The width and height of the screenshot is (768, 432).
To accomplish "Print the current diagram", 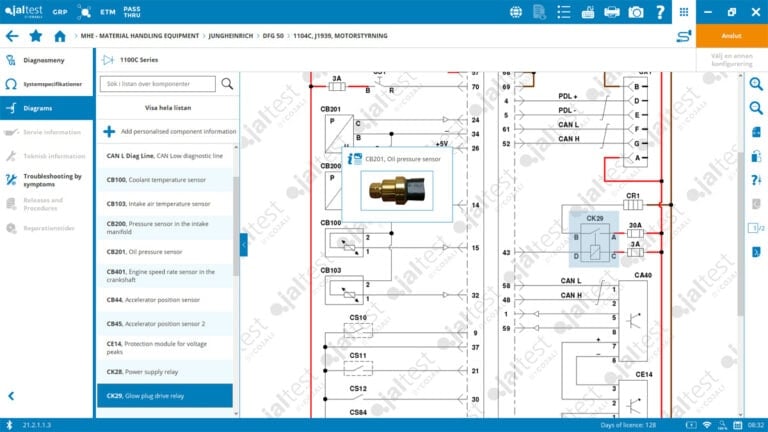I will pos(612,12).
